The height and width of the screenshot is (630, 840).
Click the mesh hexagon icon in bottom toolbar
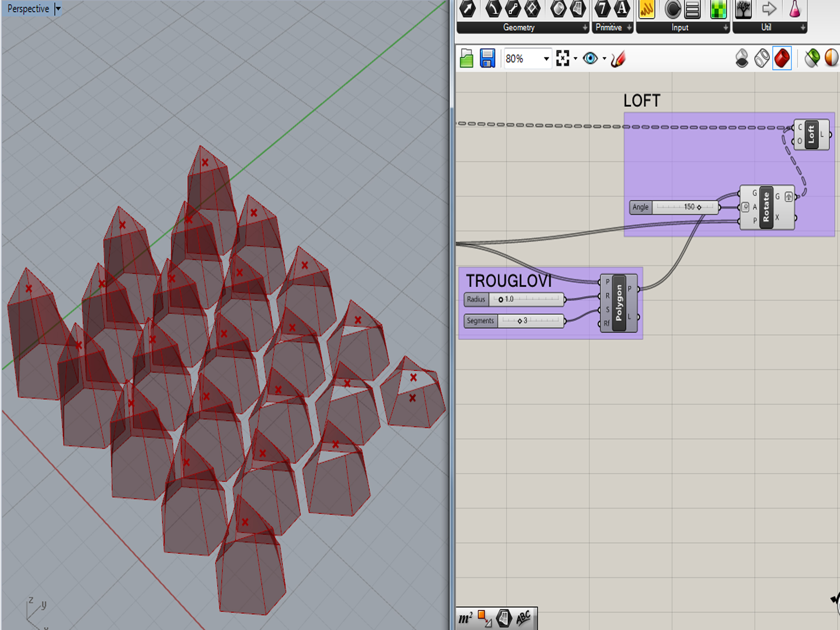[x=504, y=618]
